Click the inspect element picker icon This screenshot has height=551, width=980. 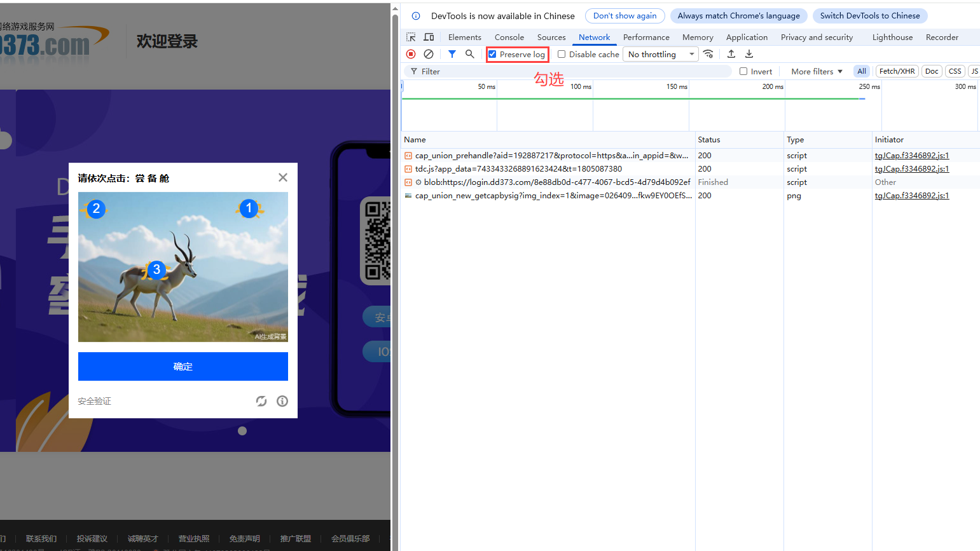pos(411,37)
